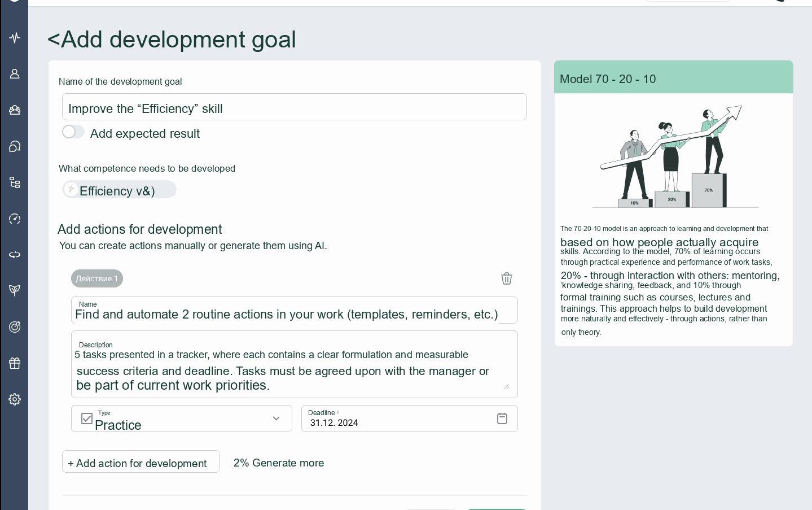812x510 pixels.
Task: Click the Add action for development button
Action: coord(141,461)
